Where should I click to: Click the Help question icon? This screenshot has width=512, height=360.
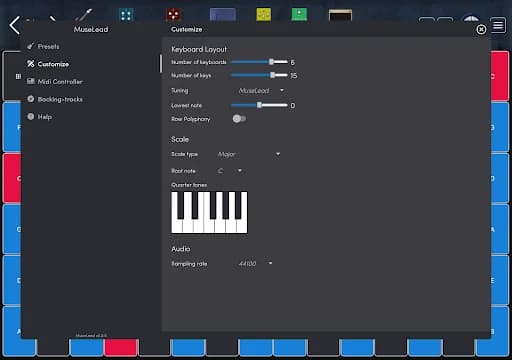pyautogui.click(x=31, y=116)
